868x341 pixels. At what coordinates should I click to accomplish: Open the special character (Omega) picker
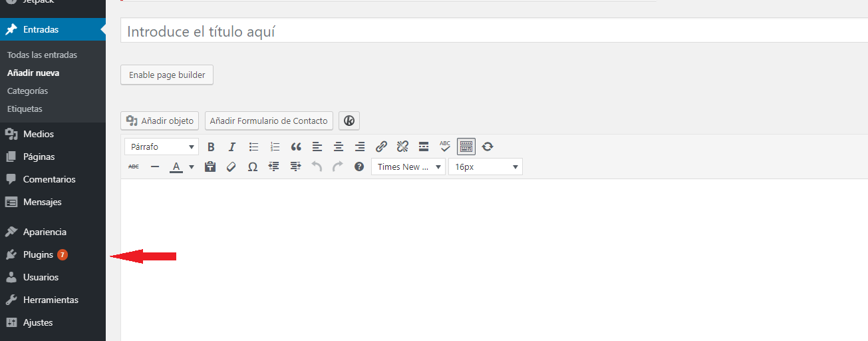tap(253, 167)
